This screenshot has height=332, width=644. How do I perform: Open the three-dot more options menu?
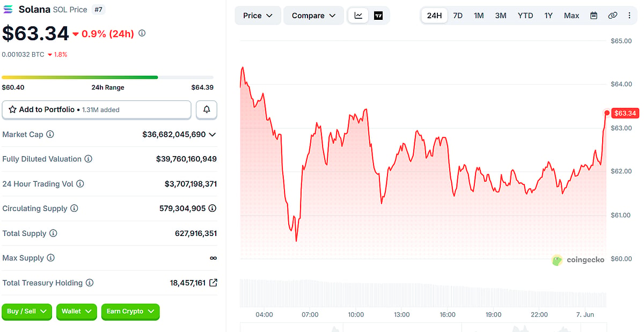tap(629, 16)
